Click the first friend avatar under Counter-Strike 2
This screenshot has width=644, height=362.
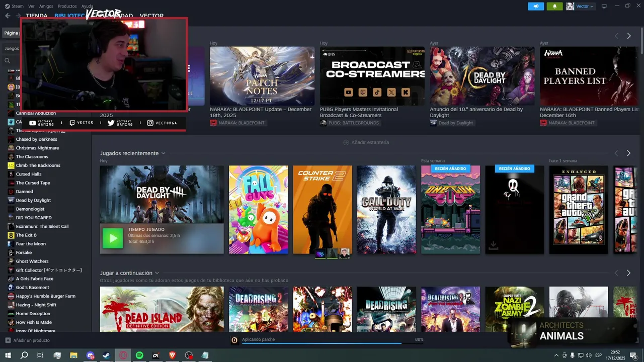pyautogui.click(x=320, y=253)
